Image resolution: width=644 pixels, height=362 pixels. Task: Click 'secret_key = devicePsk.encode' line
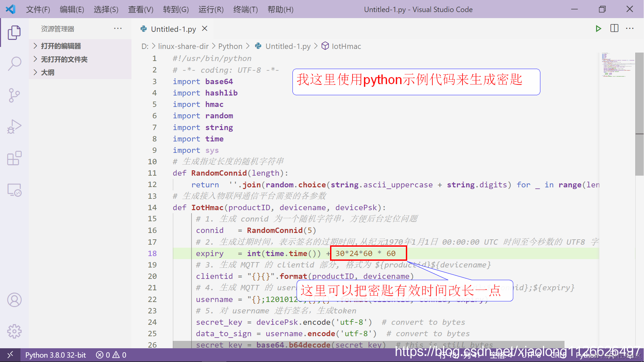(x=284, y=322)
